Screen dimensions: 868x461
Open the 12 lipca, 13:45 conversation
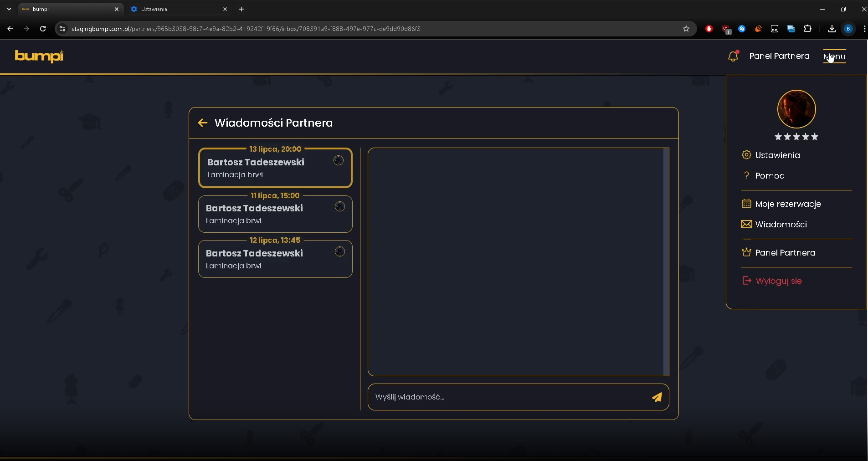click(x=275, y=259)
